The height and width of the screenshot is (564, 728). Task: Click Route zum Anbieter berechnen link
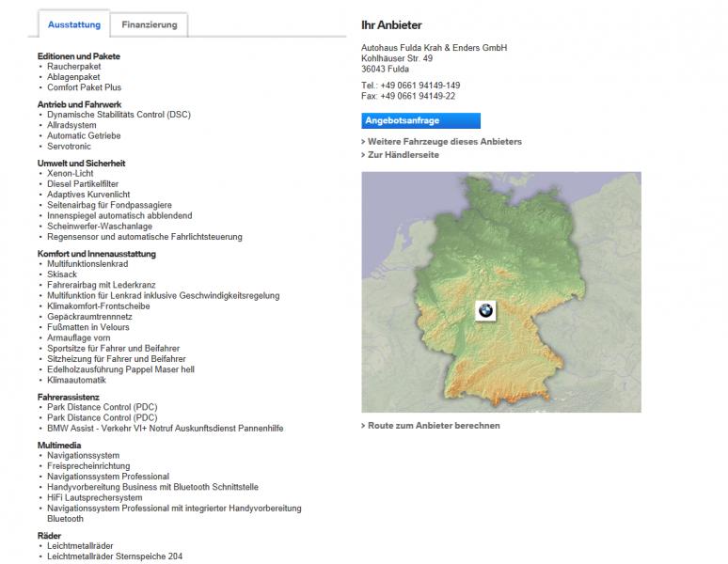click(x=434, y=426)
